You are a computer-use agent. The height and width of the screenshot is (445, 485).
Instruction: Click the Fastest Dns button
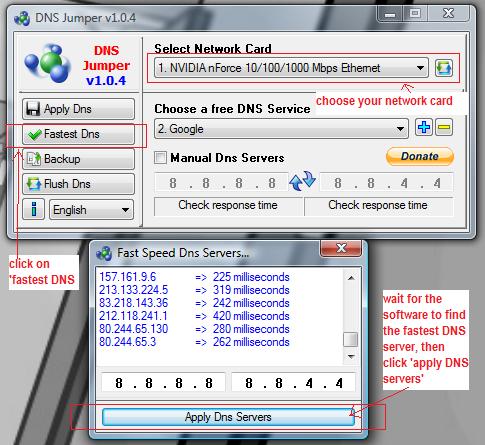[x=78, y=134]
